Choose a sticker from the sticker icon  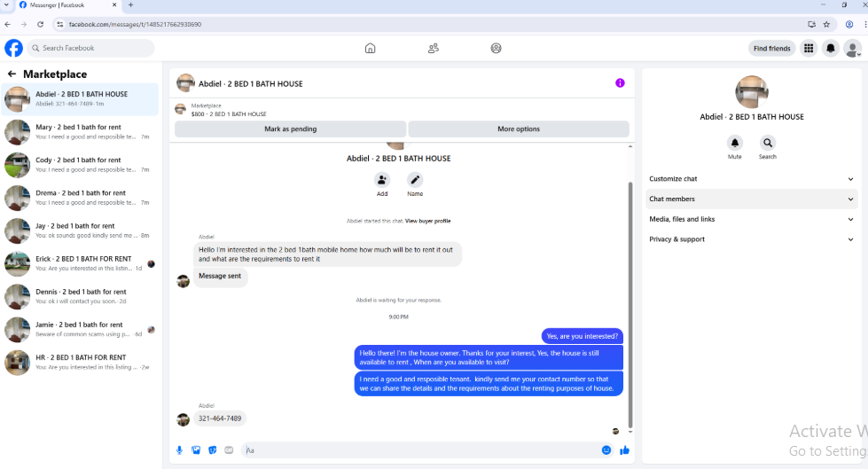tap(213, 450)
